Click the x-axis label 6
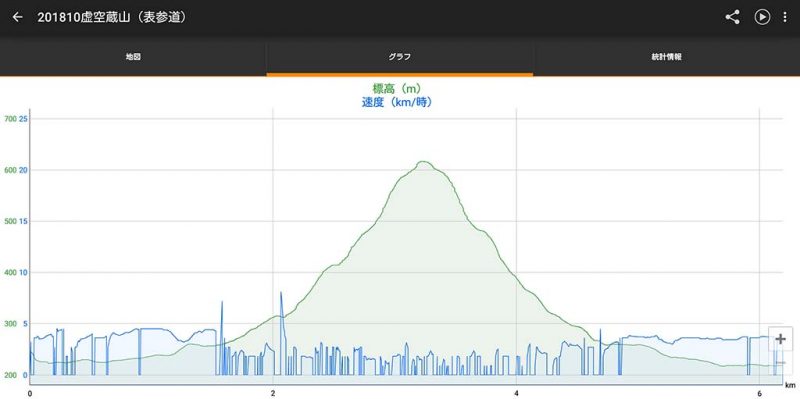 760,393
